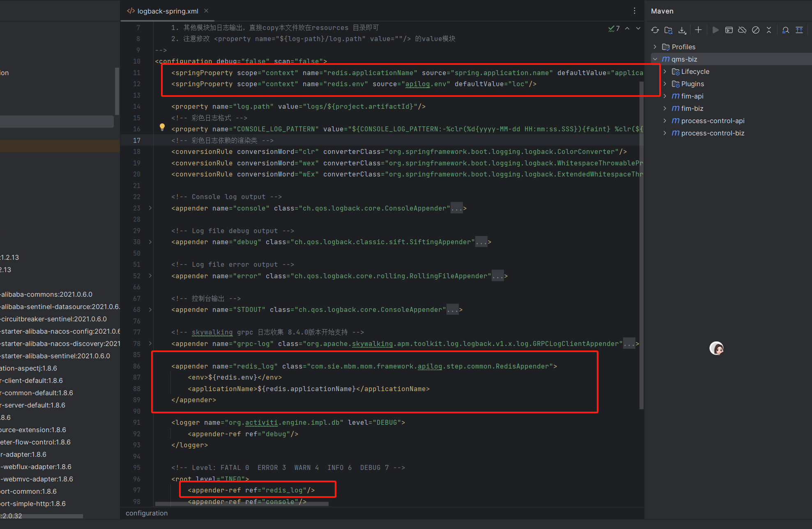Select process-control-biz module in Maven tree
Viewport: 812px width, 529px height.
[x=712, y=133]
